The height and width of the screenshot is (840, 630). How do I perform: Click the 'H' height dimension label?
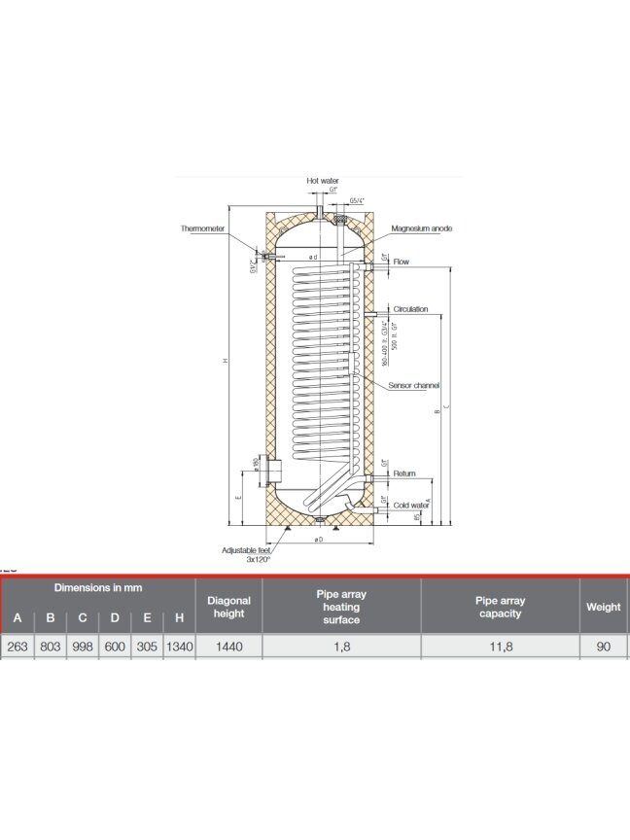coord(227,361)
